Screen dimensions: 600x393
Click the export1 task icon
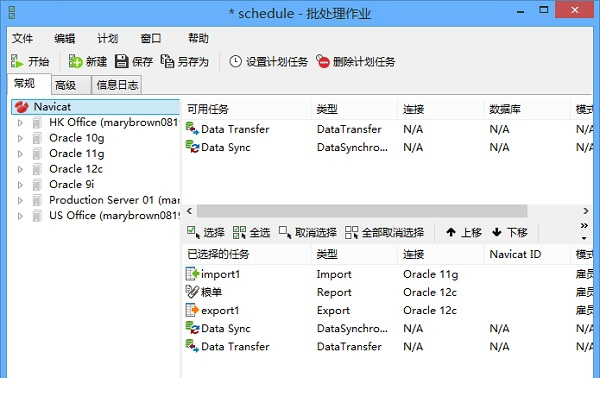(x=192, y=310)
